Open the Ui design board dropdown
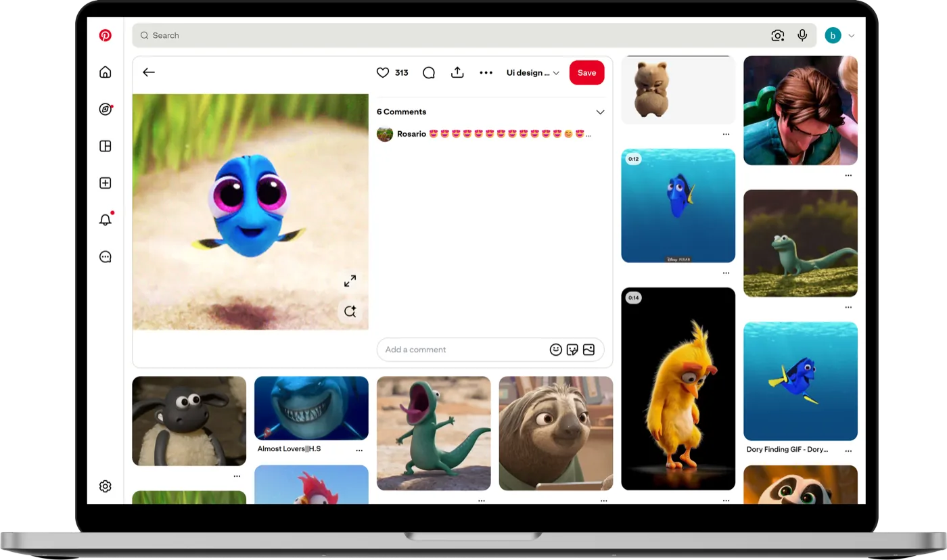The image size is (947, 560). point(533,72)
